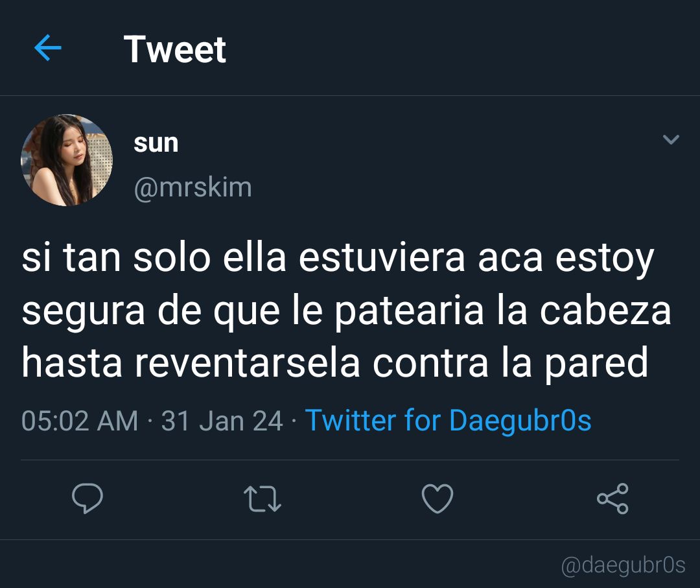Open the reply speech bubble icon
The height and width of the screenshot is (588, 700).
[x=87, y=499]
